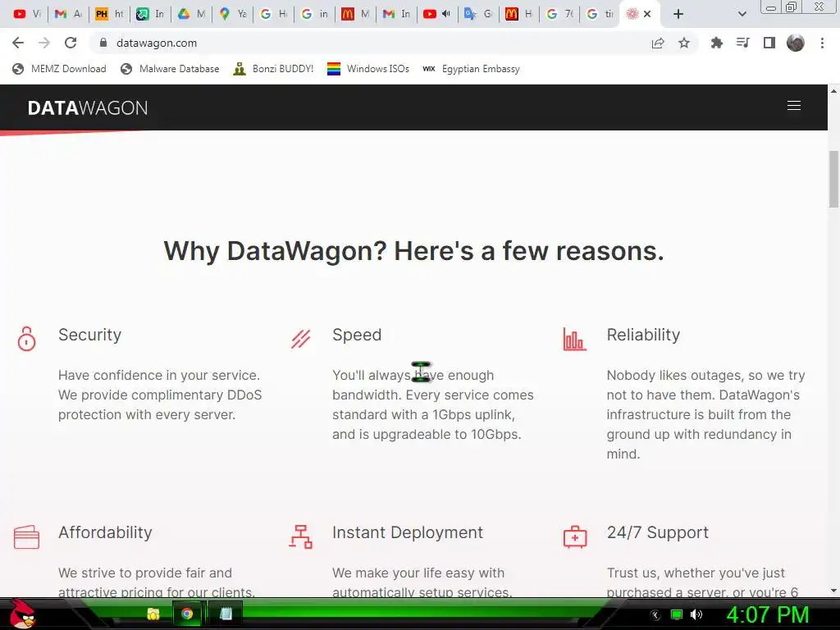Switch to the Google Drive tab

pyautogui.click(x=191, y=14)
